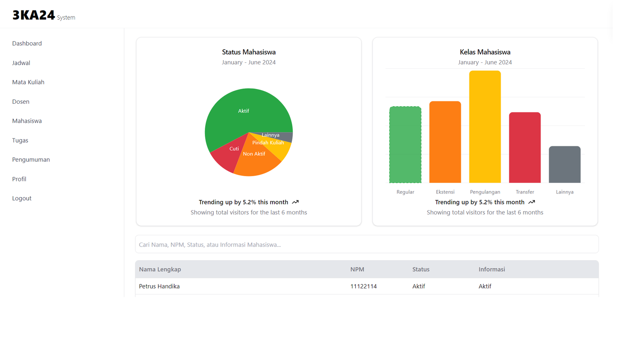
Task: Click the yellow Pengulangan bar
Action: pyautogui.click(x=485, y=127)
